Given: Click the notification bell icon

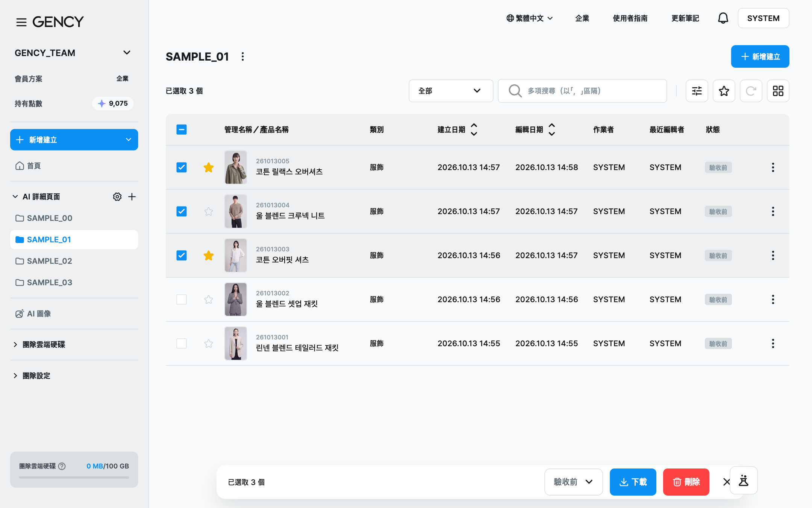Looking at the screenshot, I should coord(723,18).
